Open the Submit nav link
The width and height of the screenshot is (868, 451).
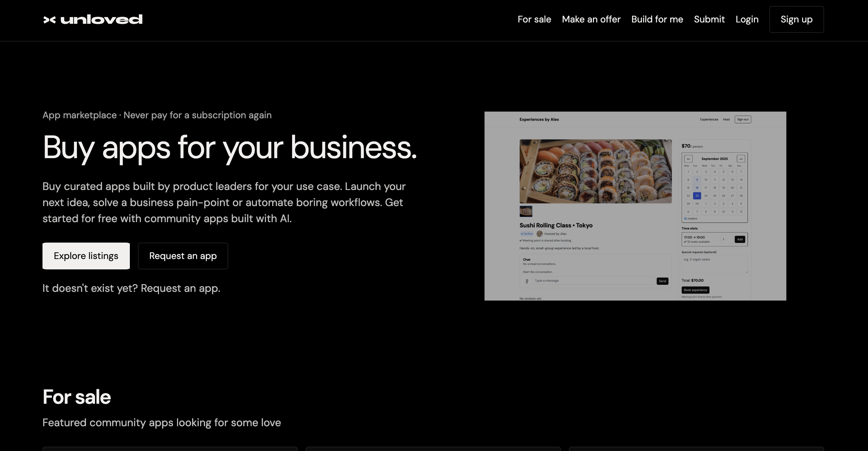(x=709, y=19)
